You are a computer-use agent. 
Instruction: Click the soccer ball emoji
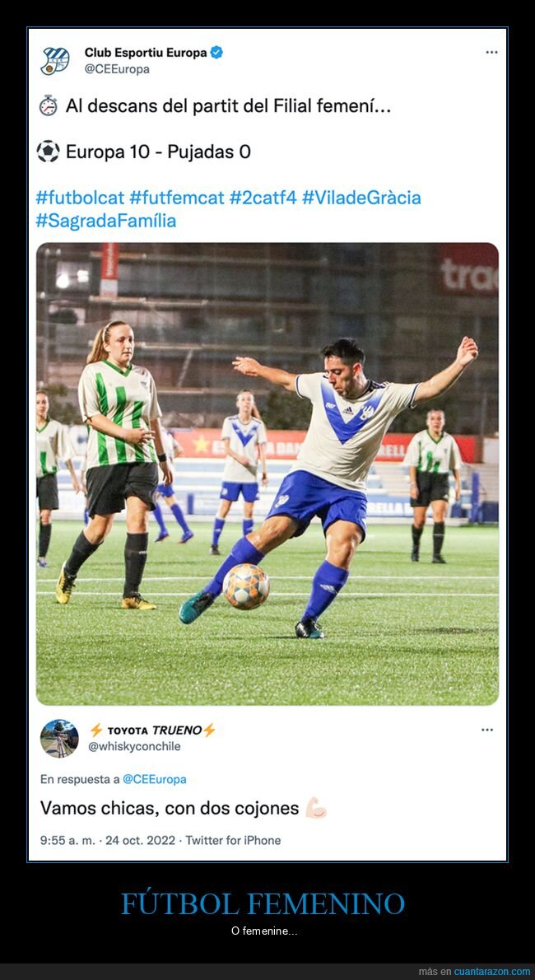(48, 152)
